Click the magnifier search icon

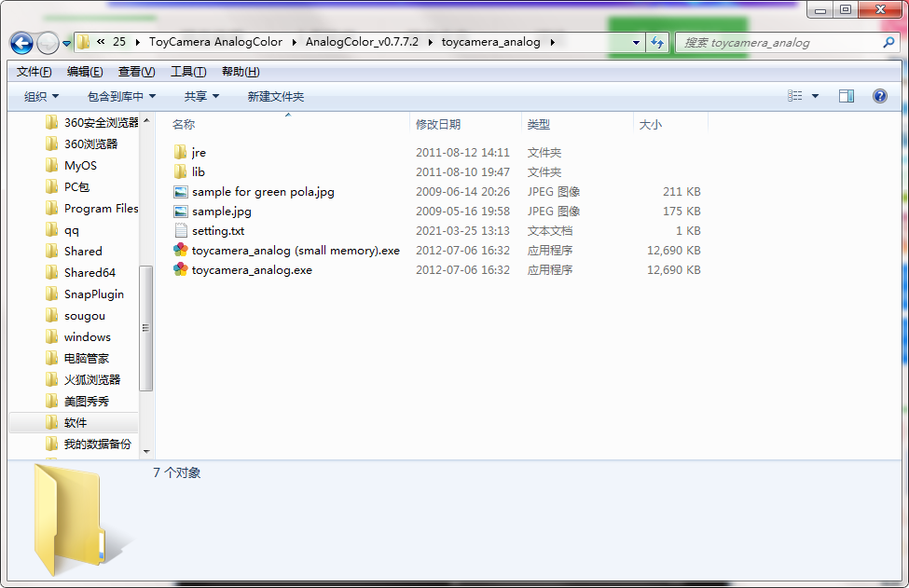(x=888, y=42)
